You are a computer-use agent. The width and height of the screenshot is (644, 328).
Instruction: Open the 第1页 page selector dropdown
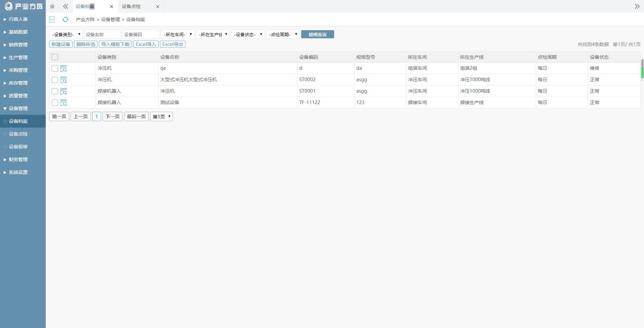point(161,116)
